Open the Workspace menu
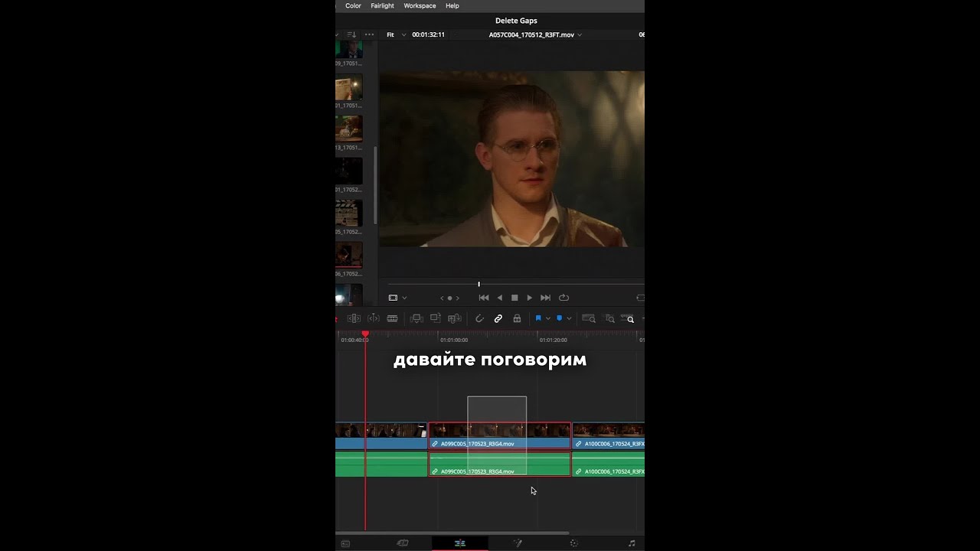 tap(420, 5)
